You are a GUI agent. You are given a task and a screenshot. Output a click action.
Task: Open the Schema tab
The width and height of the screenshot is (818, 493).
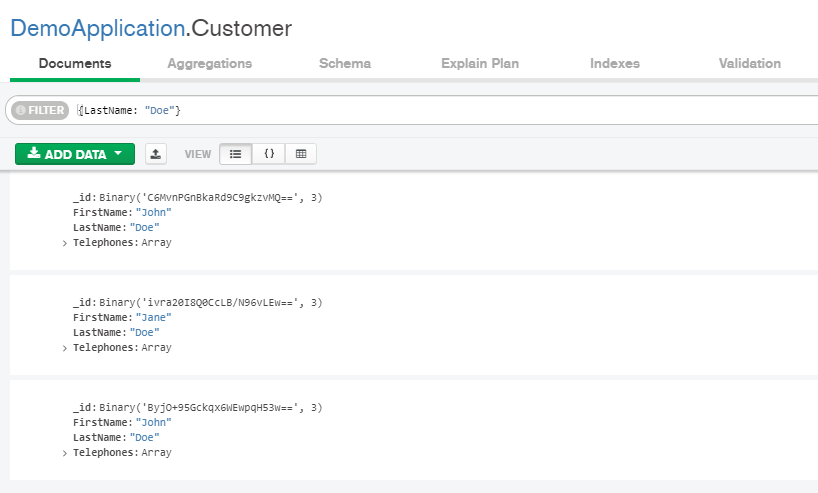click(345, 64)
